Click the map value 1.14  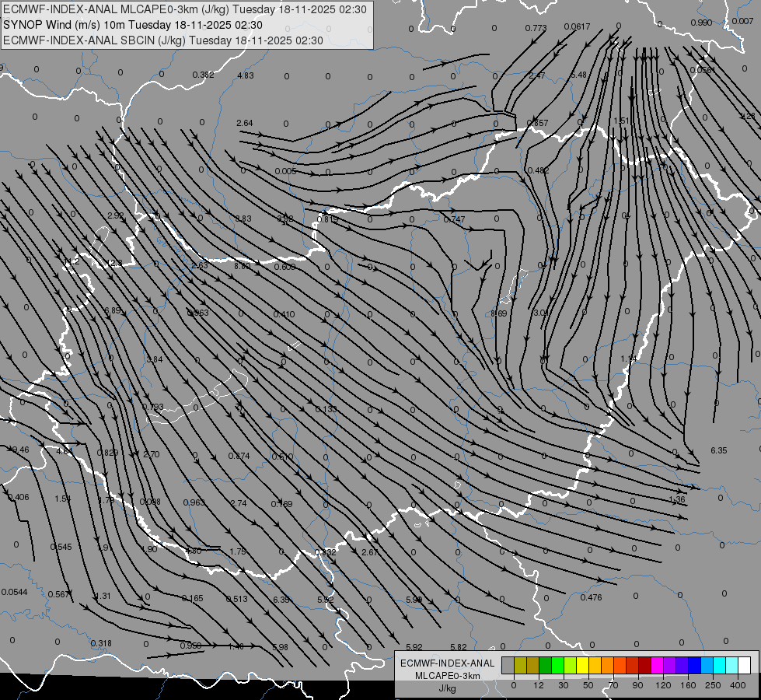click(x=629, y=359)
